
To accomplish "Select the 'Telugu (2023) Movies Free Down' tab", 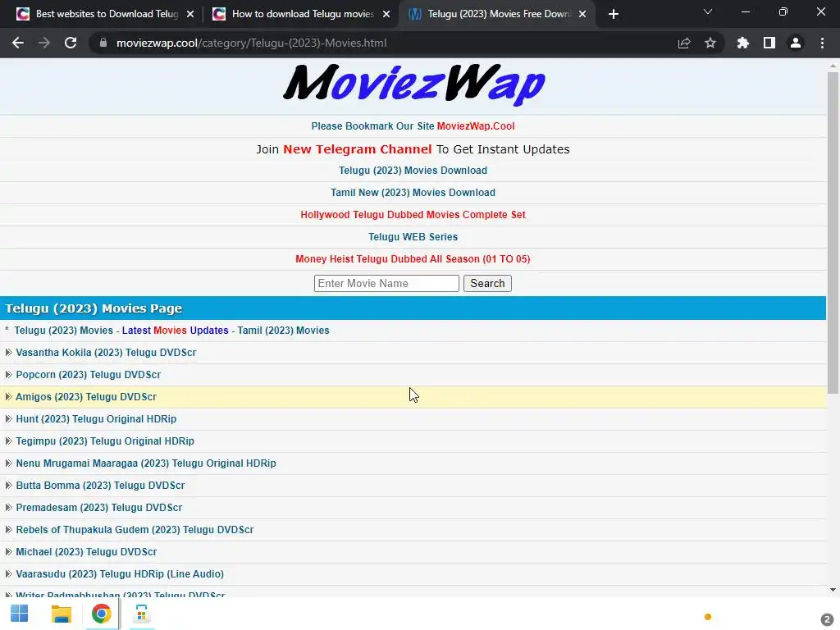I will [497, 14].
